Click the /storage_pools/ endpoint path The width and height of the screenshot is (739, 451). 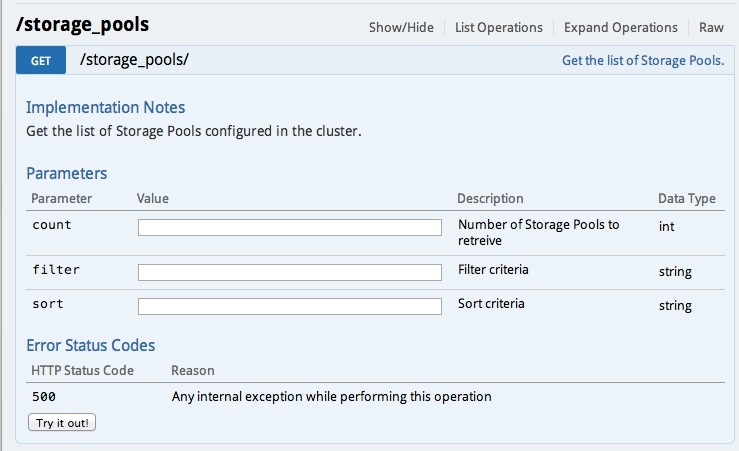tap(134, 60)
